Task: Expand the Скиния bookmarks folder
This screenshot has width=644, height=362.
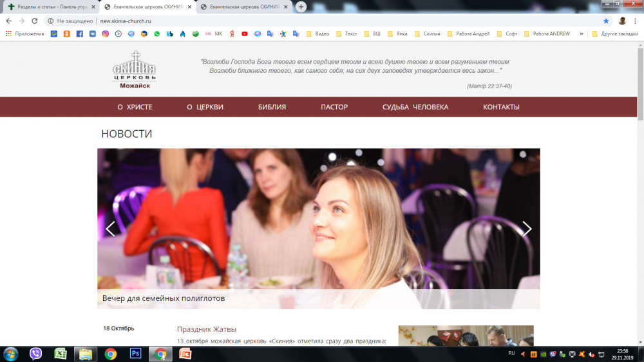Action: (427, 33)
